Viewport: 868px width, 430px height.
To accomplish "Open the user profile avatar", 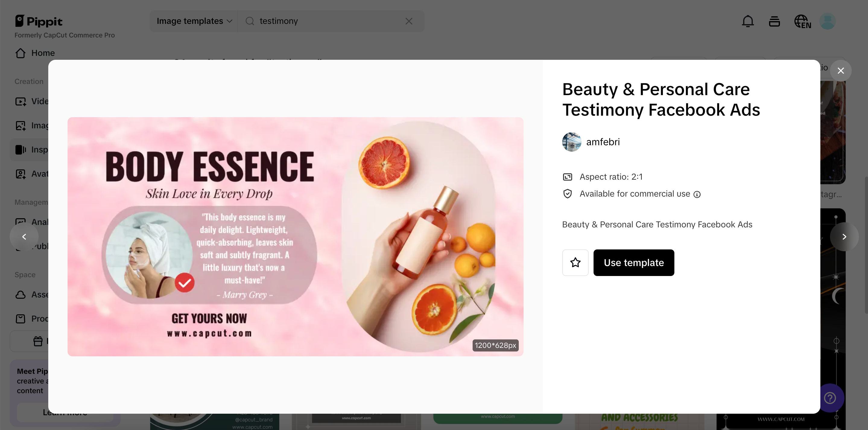I will [827, 21].
